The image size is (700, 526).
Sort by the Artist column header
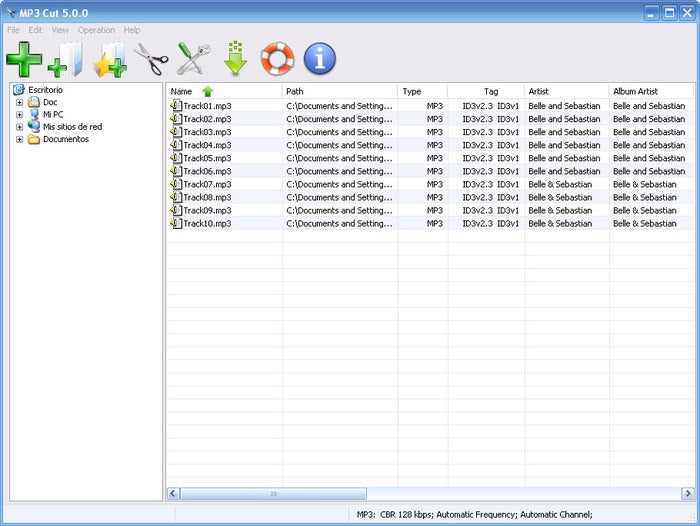[x=567, y=92]
